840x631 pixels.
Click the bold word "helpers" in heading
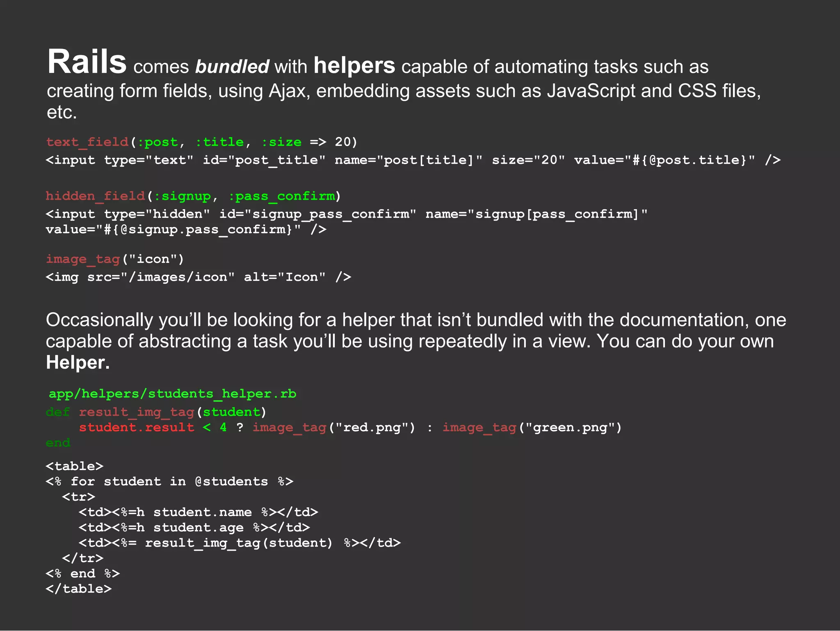tap(354, 66)
